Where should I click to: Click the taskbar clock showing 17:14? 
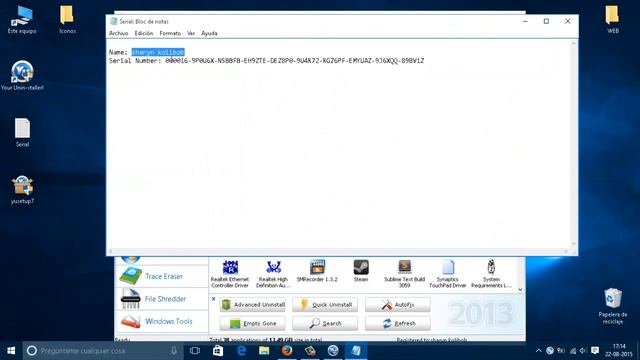pos(619,351)
